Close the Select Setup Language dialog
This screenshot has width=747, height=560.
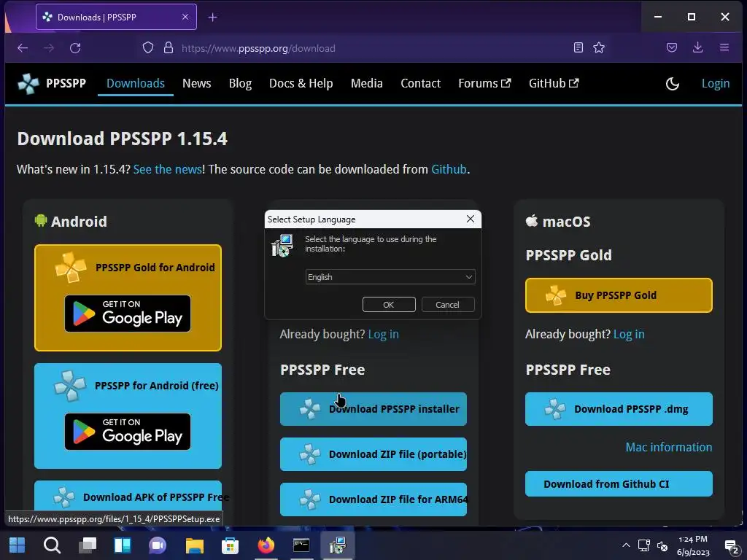pos(471,219)
